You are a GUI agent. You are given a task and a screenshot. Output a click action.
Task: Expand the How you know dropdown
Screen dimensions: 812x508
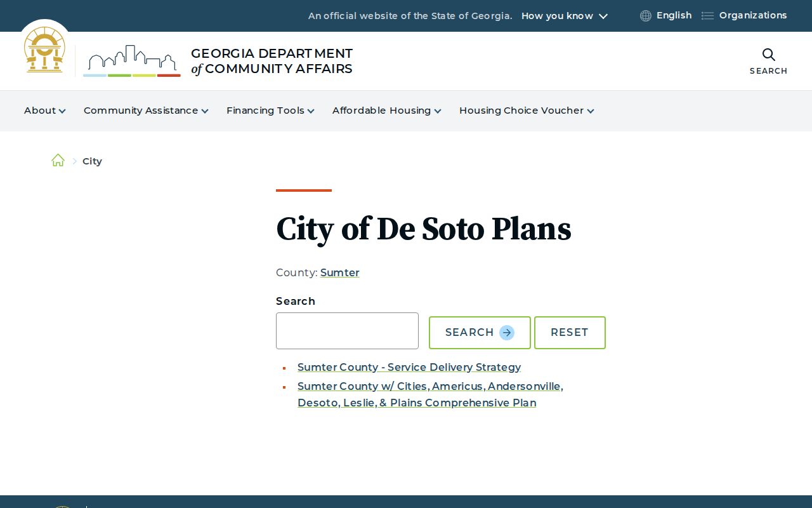point(564,16)
